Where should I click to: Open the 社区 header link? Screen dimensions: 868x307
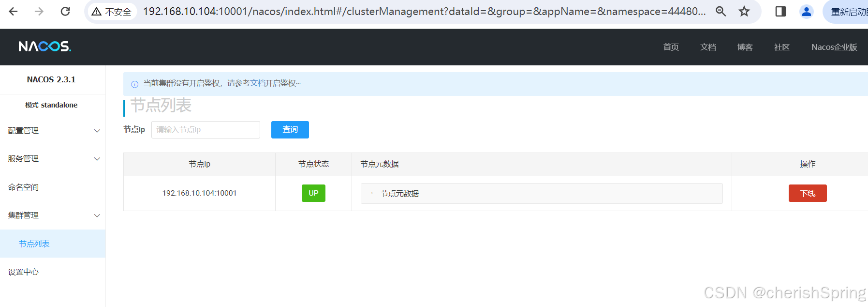781,47
